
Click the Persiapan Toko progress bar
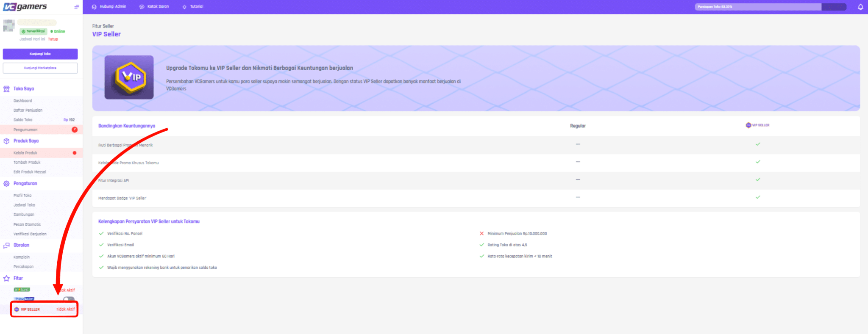coord(771,7)
